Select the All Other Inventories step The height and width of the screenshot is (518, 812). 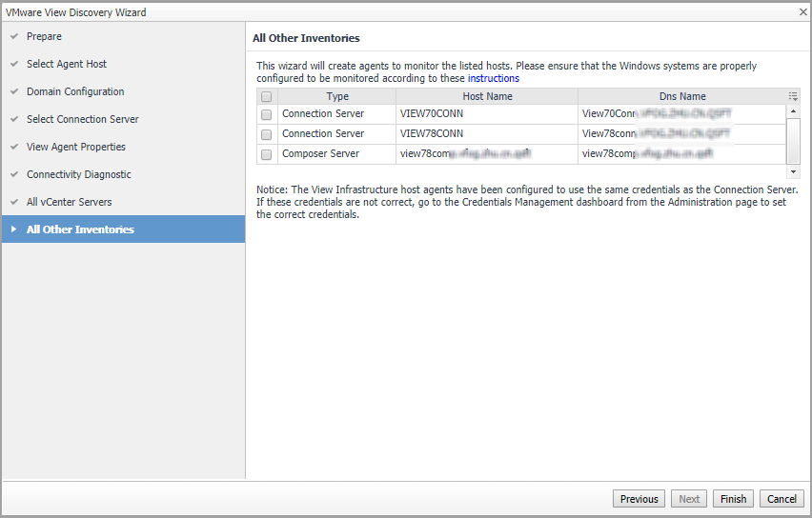pos(123,229)
